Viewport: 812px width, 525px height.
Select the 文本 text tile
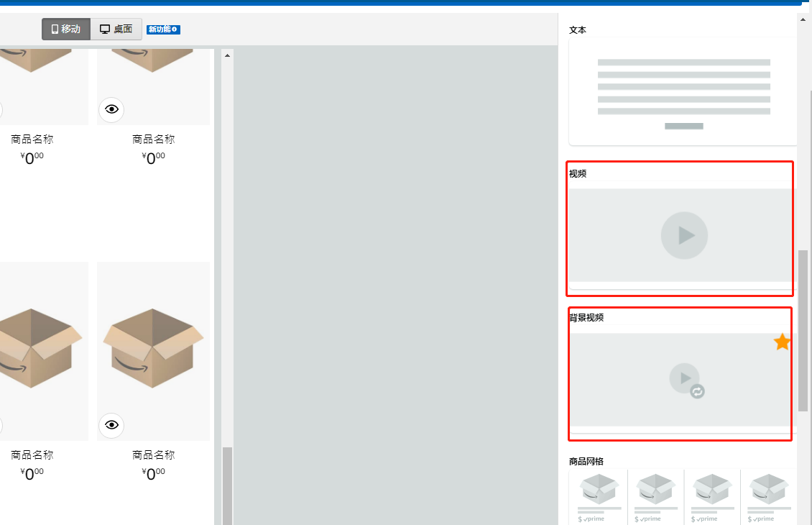pyautogui.click(x=683, y=91)
